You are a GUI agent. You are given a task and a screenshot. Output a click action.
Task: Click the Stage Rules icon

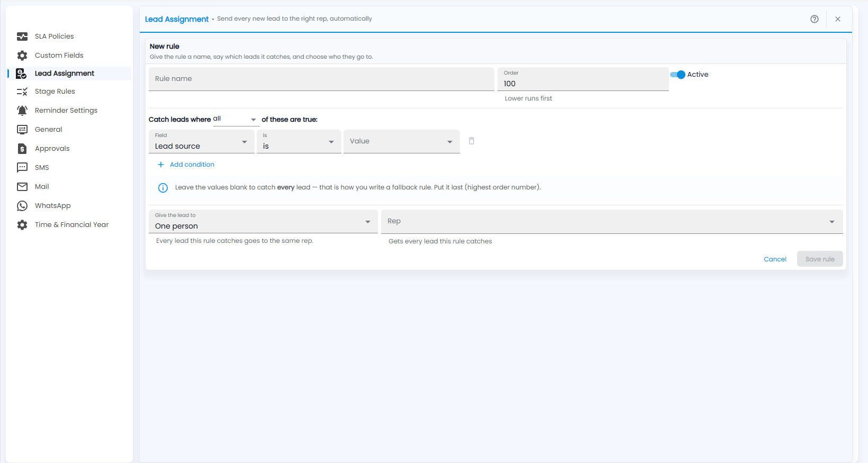pos(22,92)
